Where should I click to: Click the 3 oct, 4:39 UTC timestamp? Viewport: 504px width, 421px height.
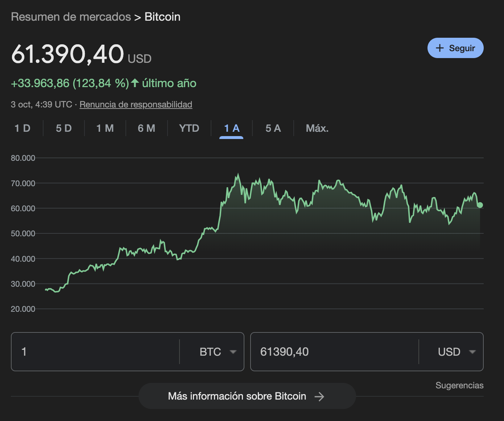41,105
